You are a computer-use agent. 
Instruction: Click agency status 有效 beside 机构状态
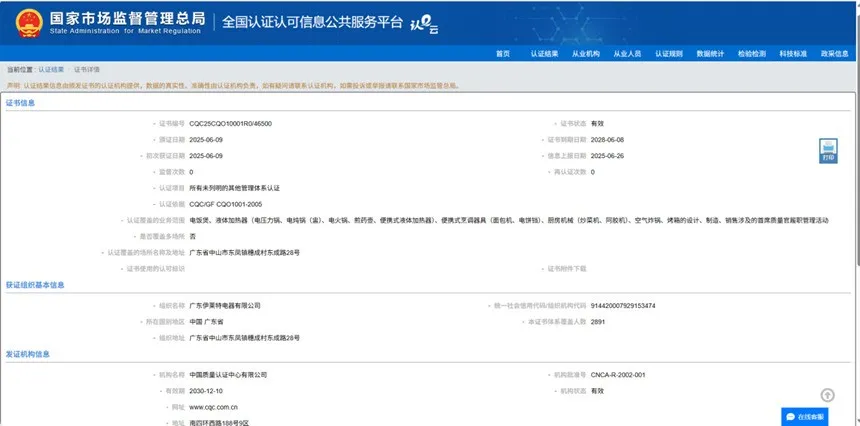(597, 391)
